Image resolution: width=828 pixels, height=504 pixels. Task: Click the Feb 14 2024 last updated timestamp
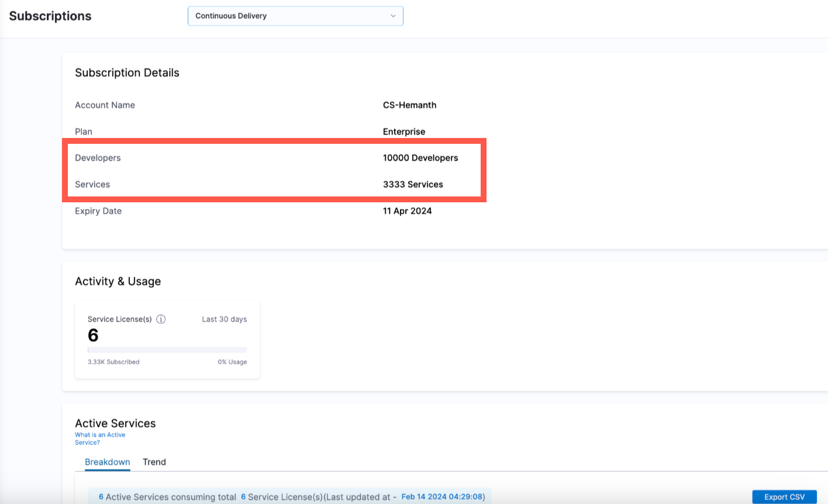[442, 497]
